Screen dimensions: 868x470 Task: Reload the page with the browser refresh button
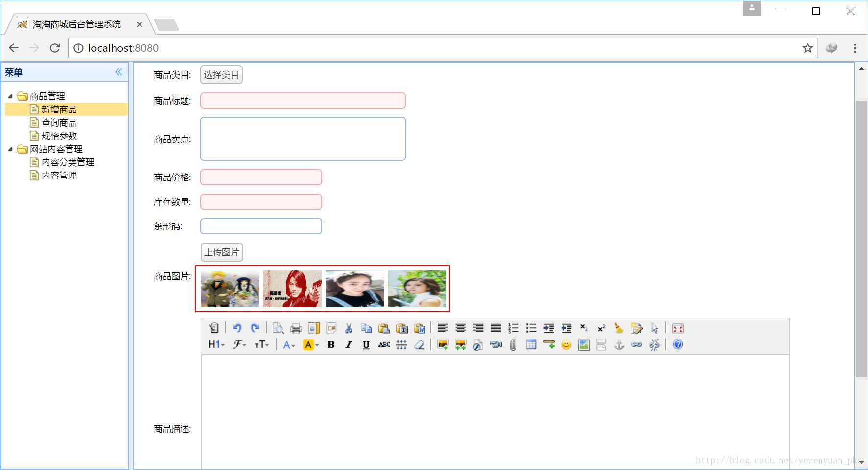(x=55, y=48)
